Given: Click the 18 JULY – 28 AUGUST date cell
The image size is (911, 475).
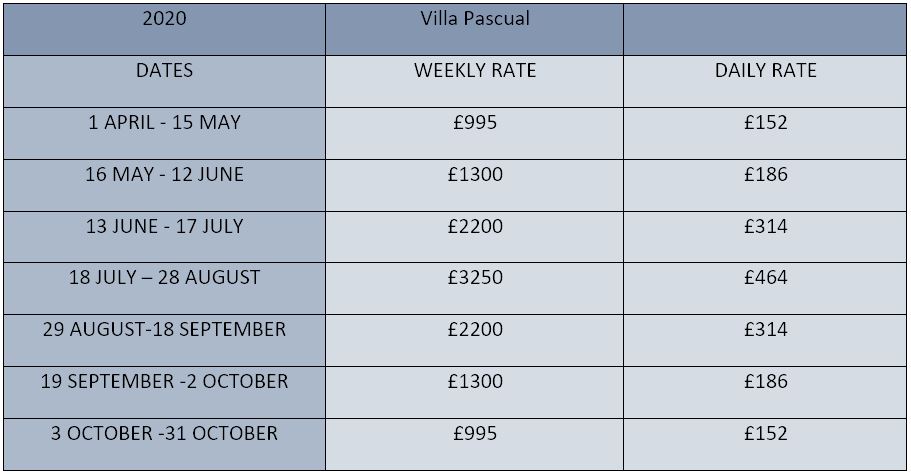Looking at the screenshot, I should click(x=164, y=278).
